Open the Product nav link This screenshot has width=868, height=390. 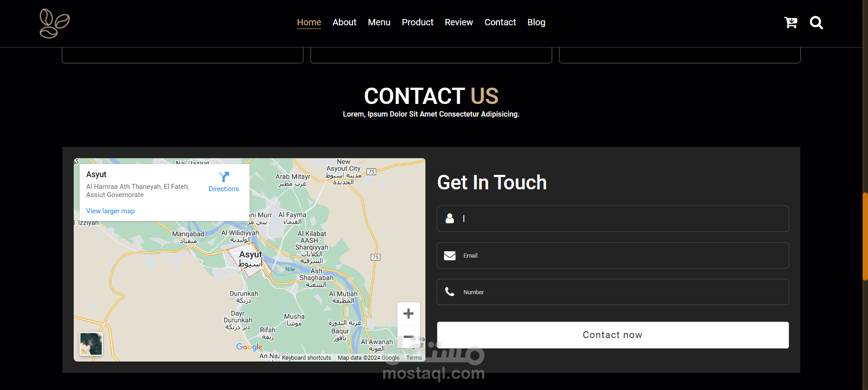(x=417, y=22)
